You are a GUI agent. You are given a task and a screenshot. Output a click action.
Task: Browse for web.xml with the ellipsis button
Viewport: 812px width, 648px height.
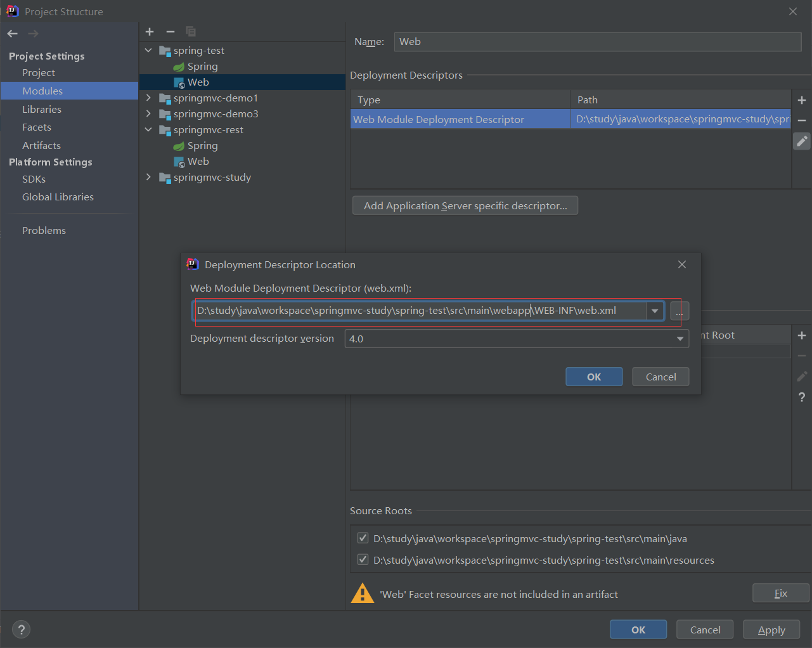tap(679, 311)
